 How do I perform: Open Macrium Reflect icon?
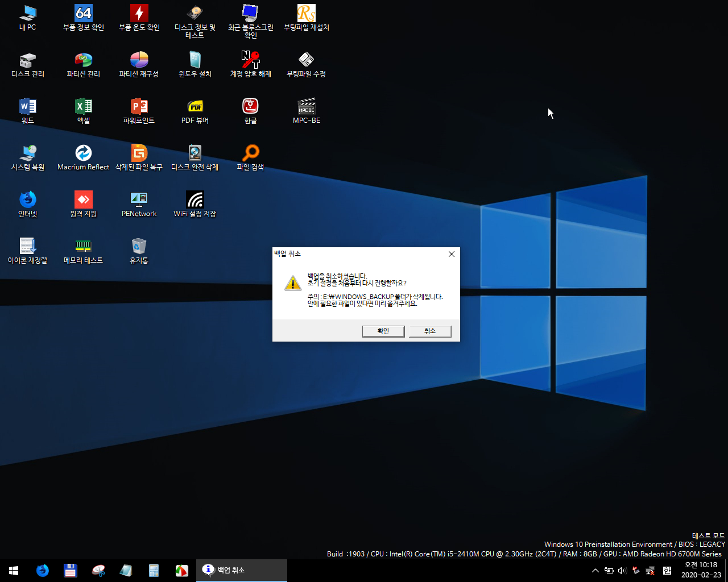pyautogui.click(x=83, y=158)
